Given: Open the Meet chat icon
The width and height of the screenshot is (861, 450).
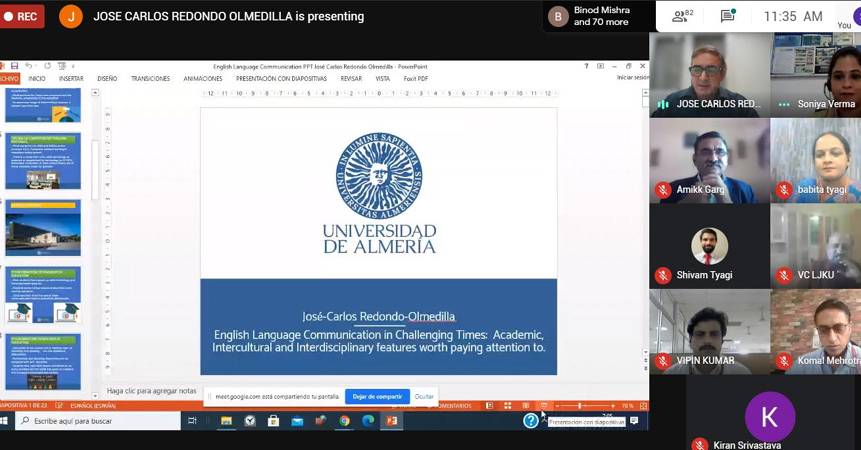Looking at the screenshot, I should click(x=728, y=16).
